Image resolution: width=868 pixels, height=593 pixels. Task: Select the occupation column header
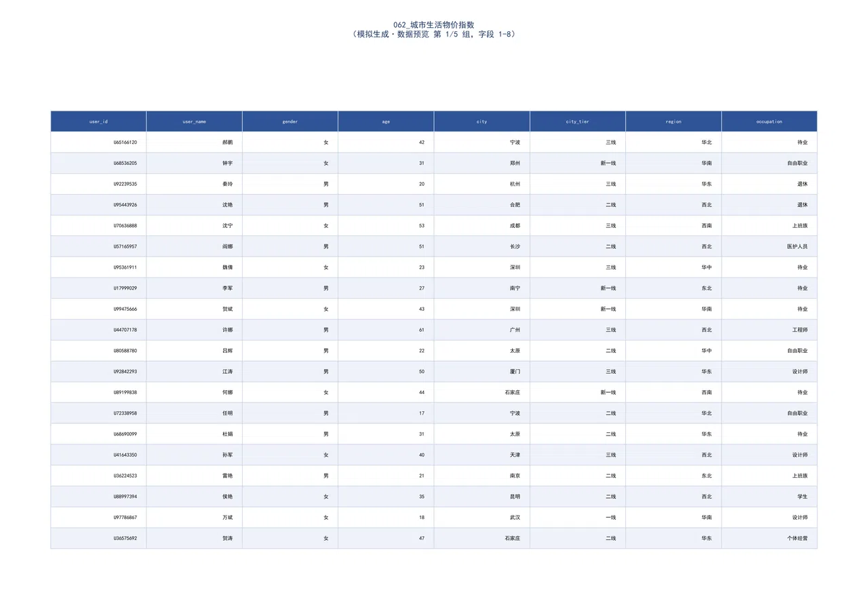[770, 121]
